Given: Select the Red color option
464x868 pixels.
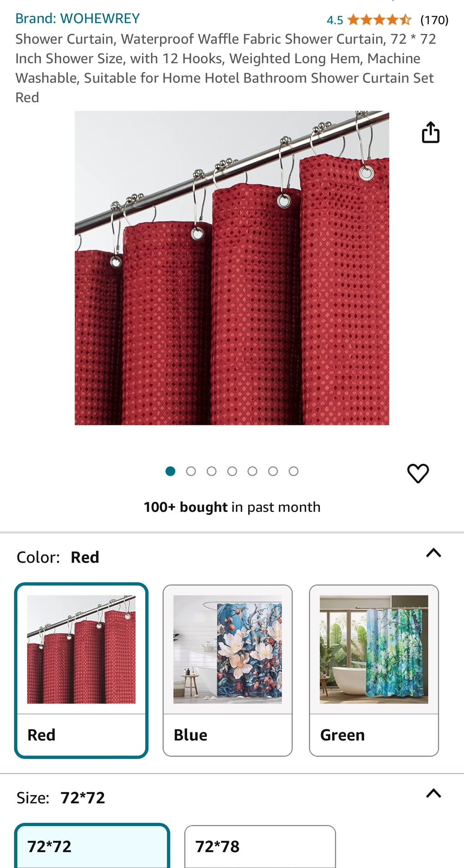Looking at the screenshot, I should pyautogui.click(x=81, y=670).
